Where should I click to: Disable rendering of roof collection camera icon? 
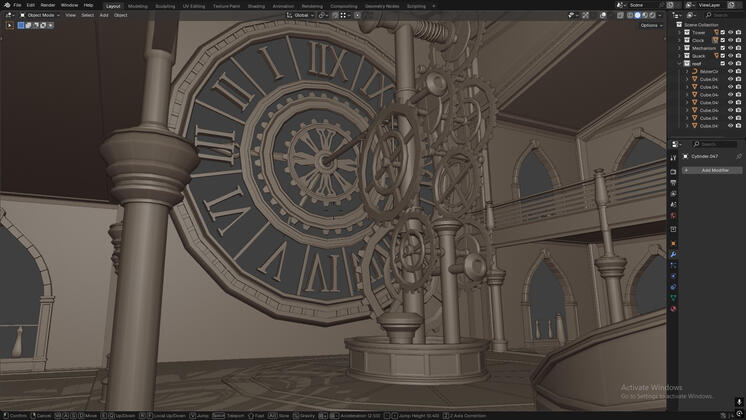point(738,63)
